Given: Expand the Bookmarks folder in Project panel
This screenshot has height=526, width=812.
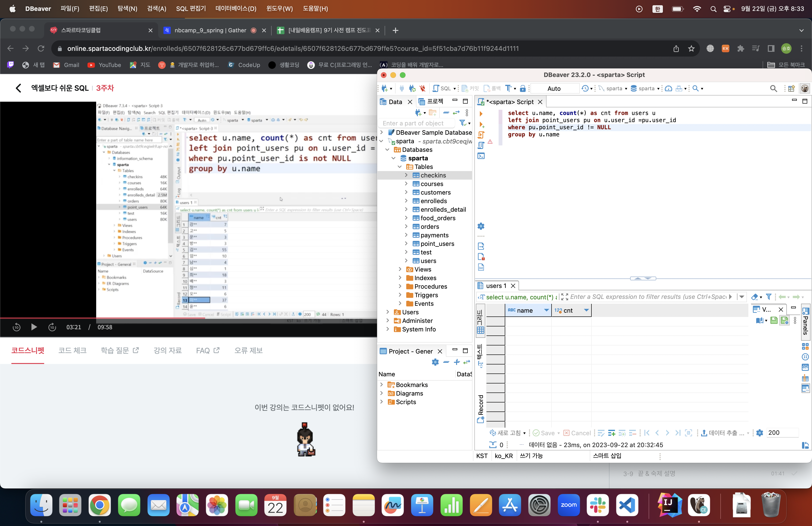Looking at the screenshot, I should pos(382,385).
